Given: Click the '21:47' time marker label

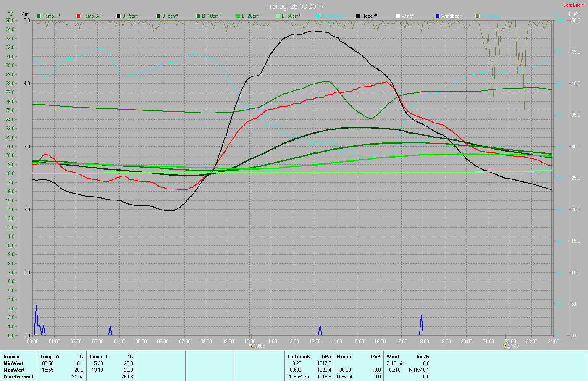Looking at the screenshot, I should pos(514,346).
